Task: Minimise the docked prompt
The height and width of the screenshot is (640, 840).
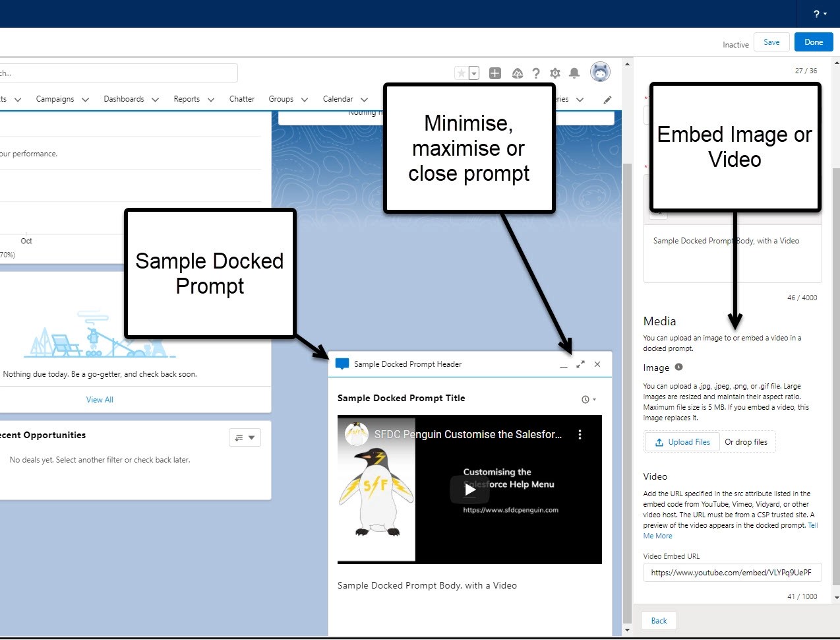Action: coord(564,365)
